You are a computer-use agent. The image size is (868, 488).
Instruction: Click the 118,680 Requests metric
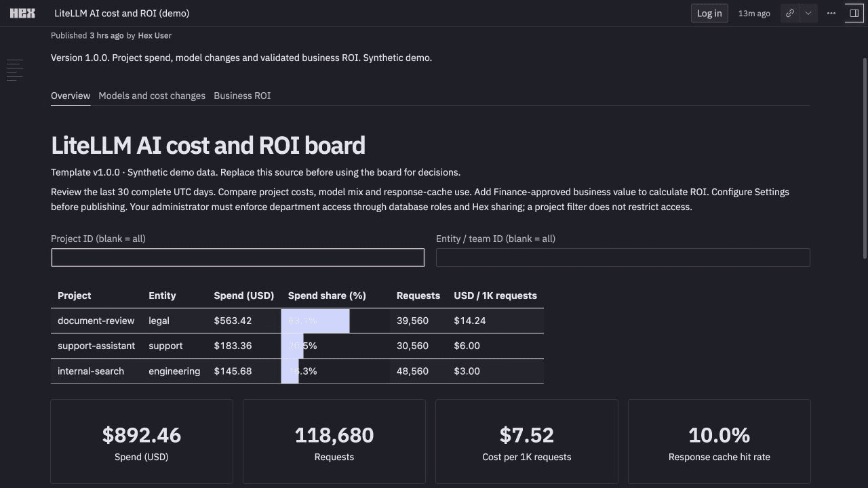point(334,441)
